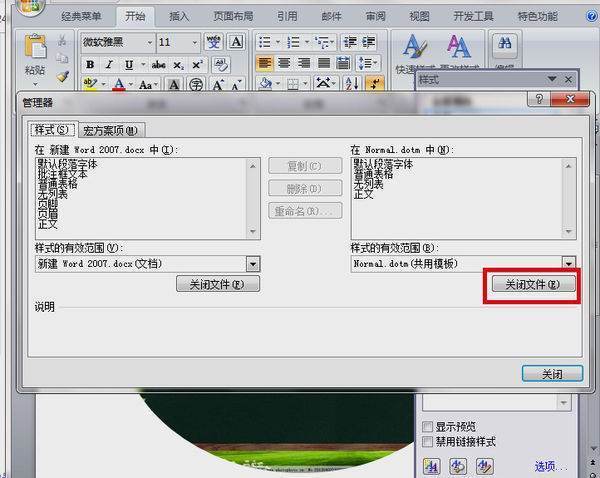The height and width of the screenshot is (478, 600).
Task: Click the 选项... link in Styles pane
Action: 551,466
